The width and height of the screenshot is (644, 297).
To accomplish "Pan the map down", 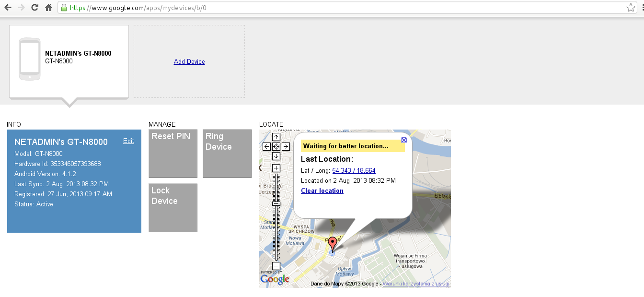I will click(276, 156).
